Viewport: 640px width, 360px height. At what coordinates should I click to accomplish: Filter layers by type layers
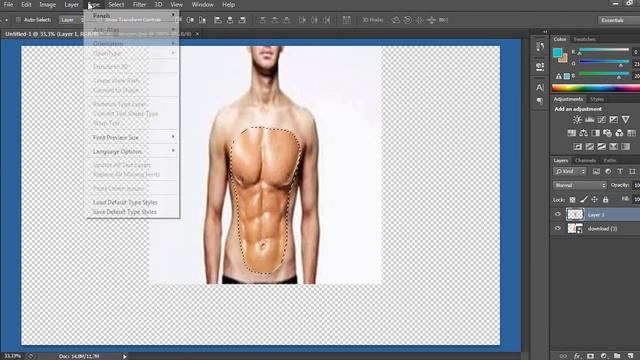pos(620,172)
